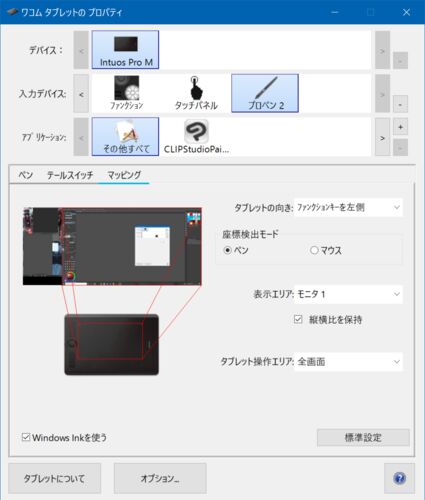Open the 表示エリア dropdown showing モニタ 1
Viewport: 425px width, 500px height.
pos(348,294)
